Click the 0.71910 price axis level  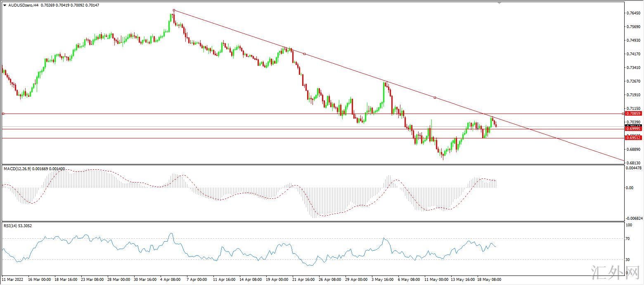click(x=633, y=95)
